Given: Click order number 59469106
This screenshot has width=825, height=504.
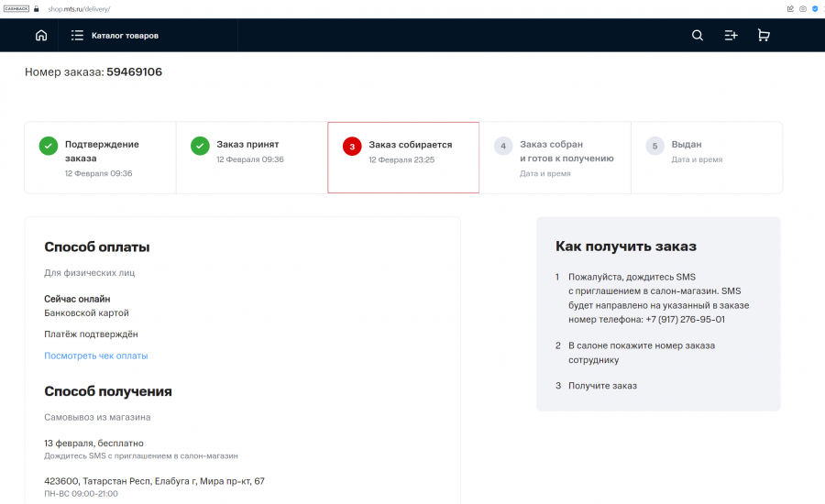Looking at the screenshot, I should (134, 72).
